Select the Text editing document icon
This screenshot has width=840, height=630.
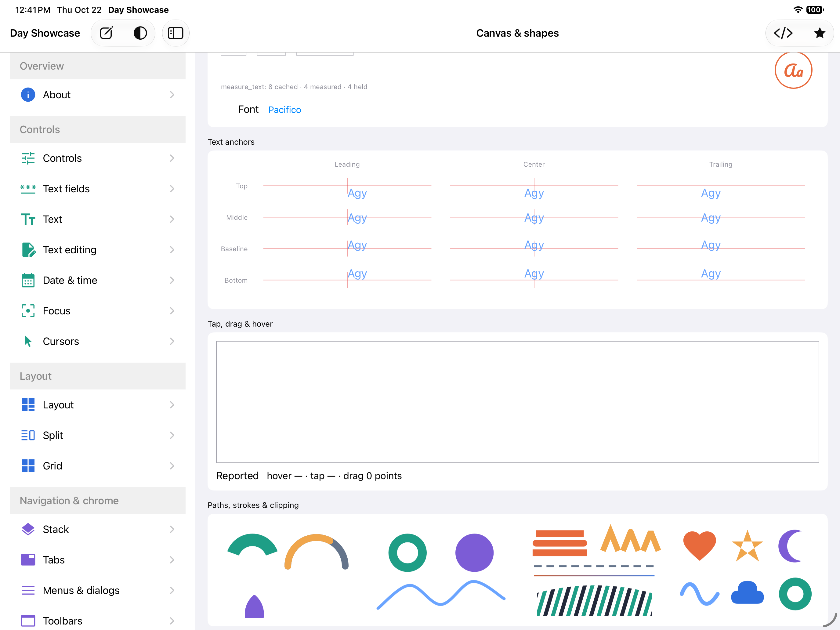click(28, 249)
